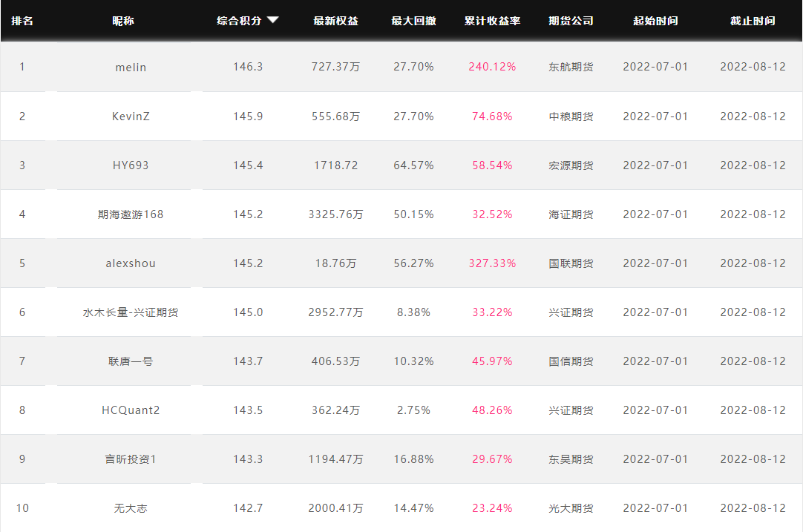Click company 东吴期货
Screen dimensions: 803x532
(x=571, y=459)
